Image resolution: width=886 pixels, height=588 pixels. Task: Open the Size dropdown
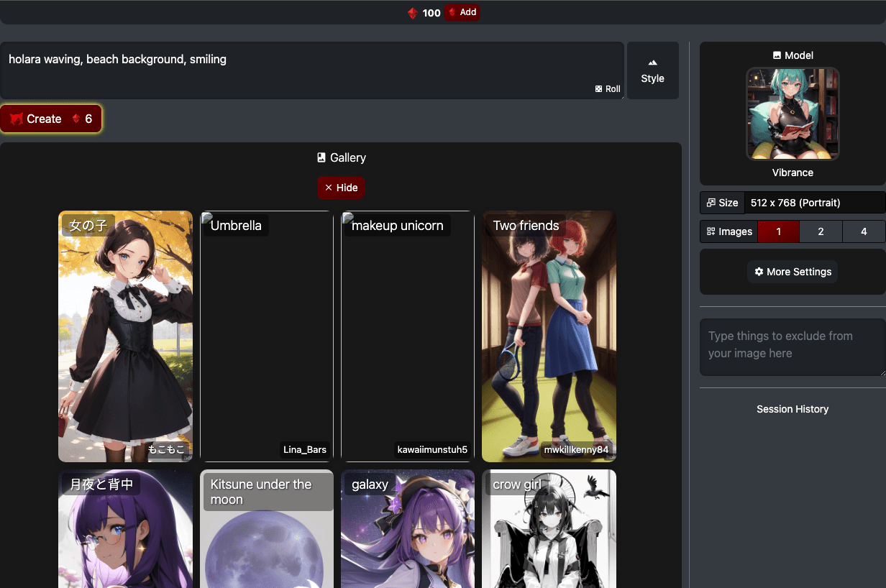[815, 203]
